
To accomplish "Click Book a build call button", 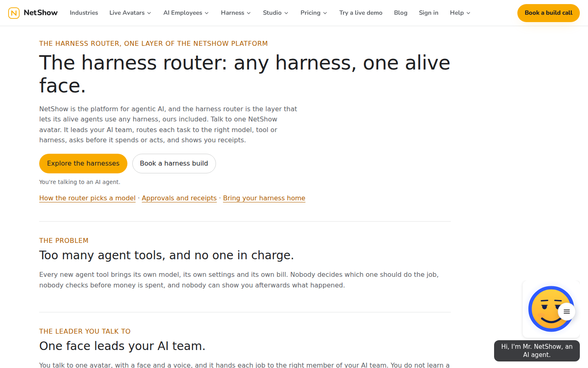I will [x=548, y=13].
